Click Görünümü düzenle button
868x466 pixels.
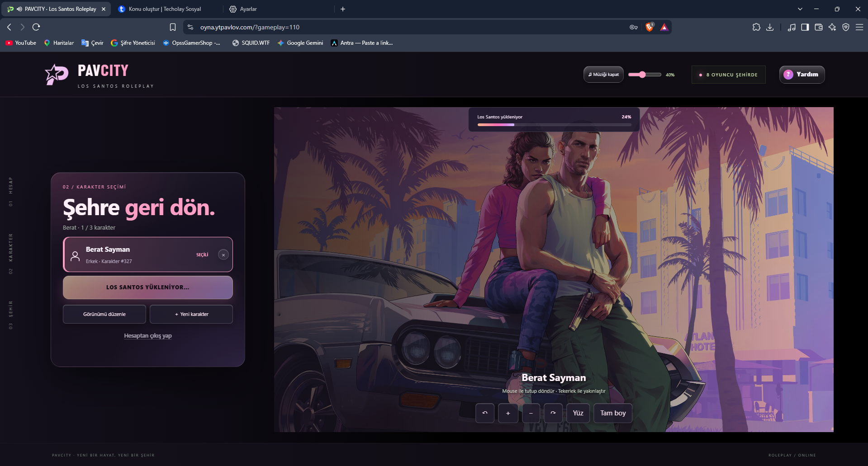click(x=104, y=314)
